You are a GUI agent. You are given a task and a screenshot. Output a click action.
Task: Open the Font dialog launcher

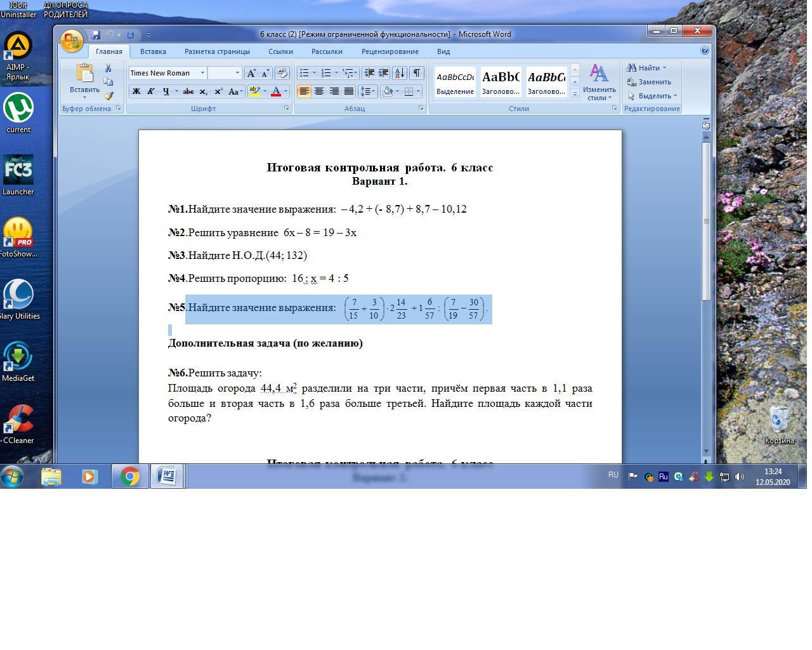coord(287,109)
